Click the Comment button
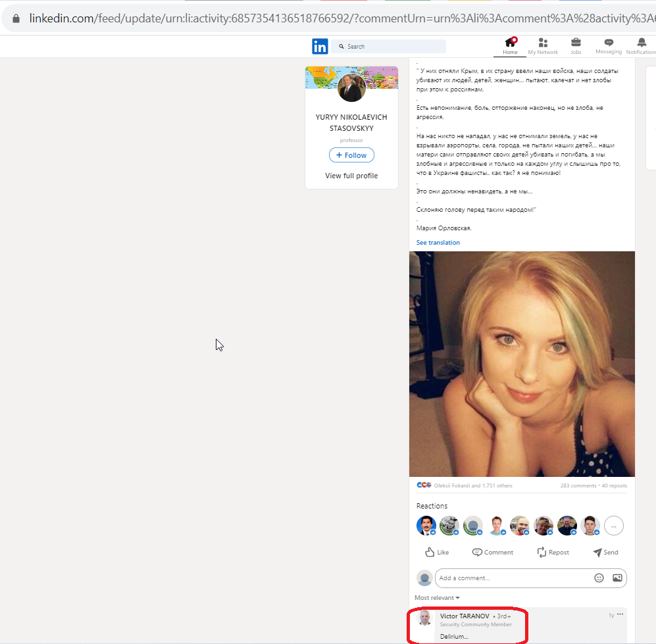This screenshot has width=656, height=644. tap(492, 553)
